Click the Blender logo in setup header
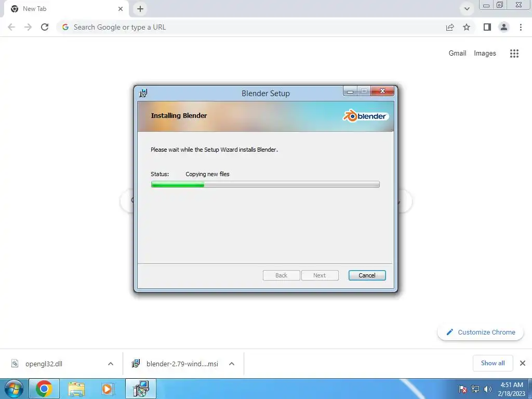532x399 pixels. pos(365,116)
